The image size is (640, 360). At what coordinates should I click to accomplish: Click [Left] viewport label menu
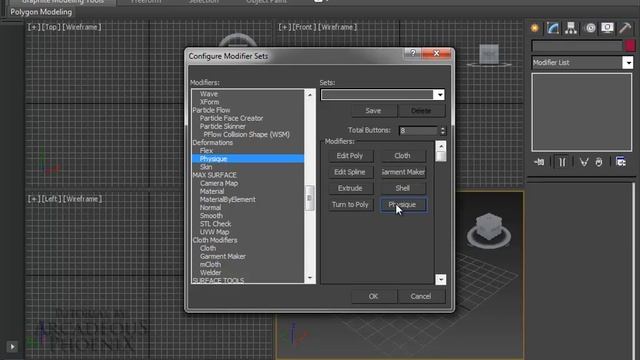(x=52, y=199)
